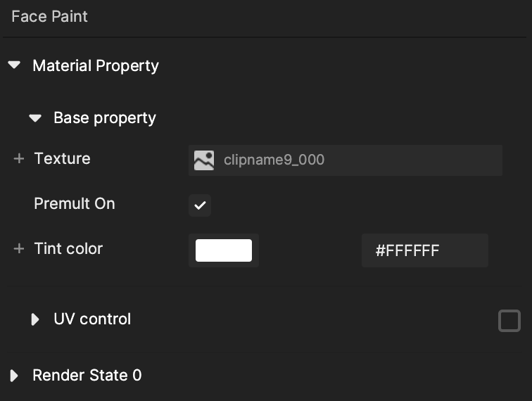Click the Premult On label
This screenshot has width=532, height=401.
(75, 203)
